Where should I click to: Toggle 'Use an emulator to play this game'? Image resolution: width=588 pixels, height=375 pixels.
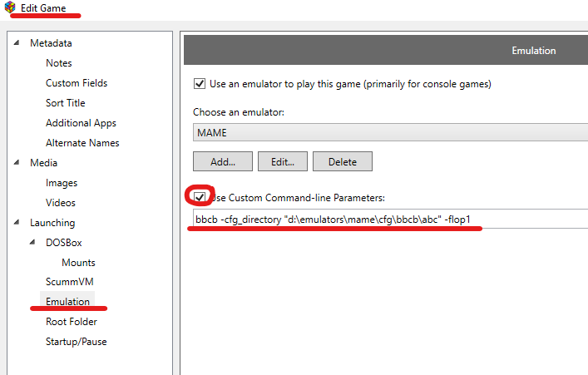pos(200,83)
